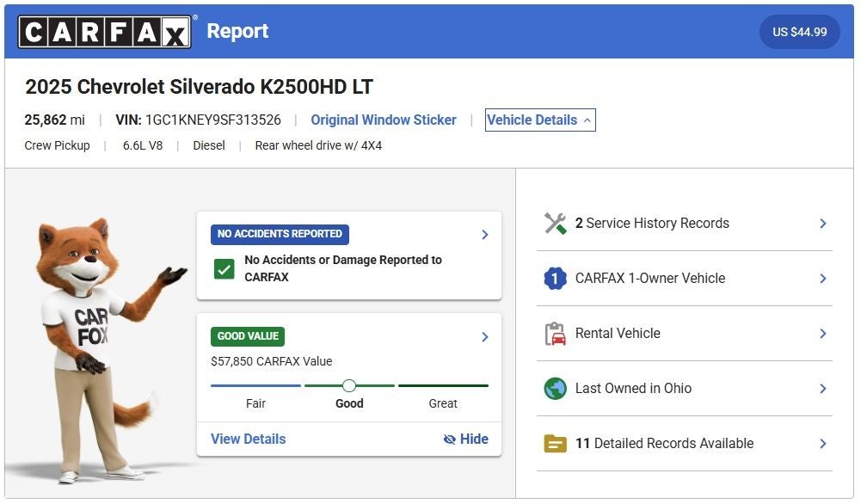
Task: Click the $57,850 CARFAX Value text
Action: [271, 361]
